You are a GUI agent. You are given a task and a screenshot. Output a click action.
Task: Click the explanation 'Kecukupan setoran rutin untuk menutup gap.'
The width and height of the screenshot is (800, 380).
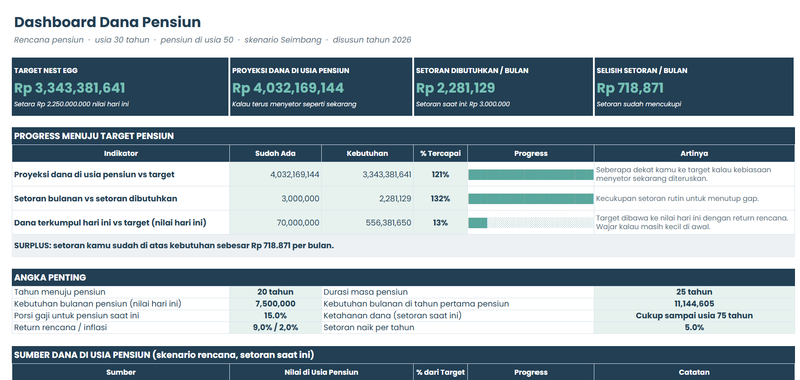pos(677,198)
